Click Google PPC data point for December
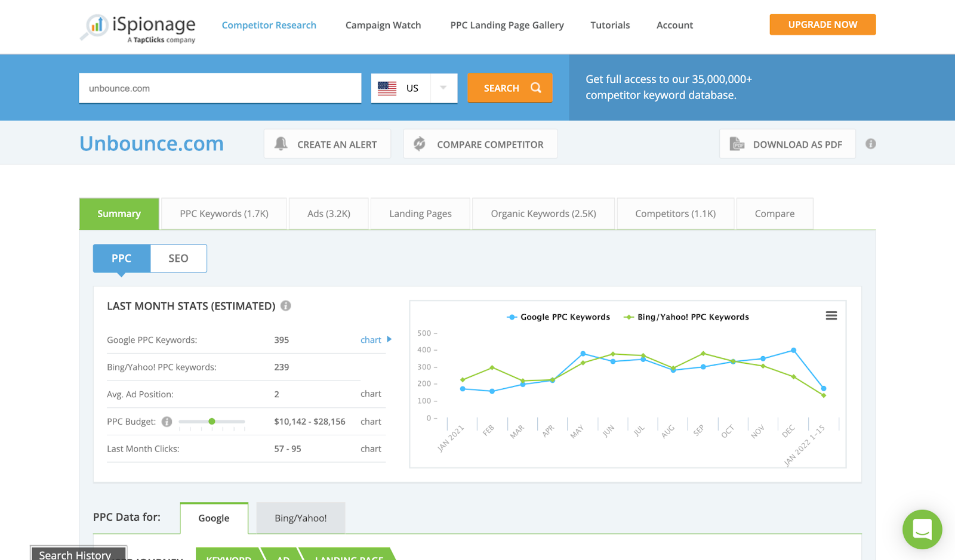 (793, 351)
